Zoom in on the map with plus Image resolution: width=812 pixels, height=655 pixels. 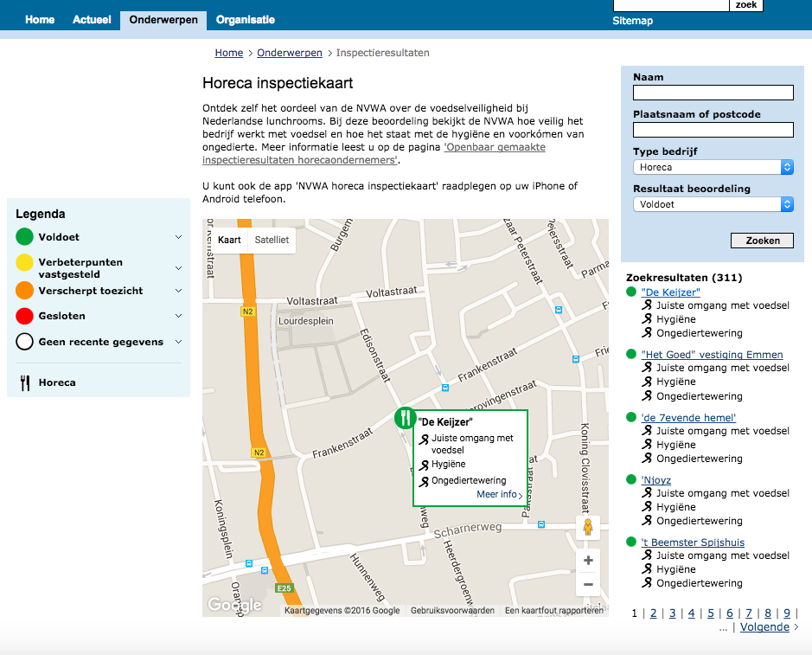(588, 561)
